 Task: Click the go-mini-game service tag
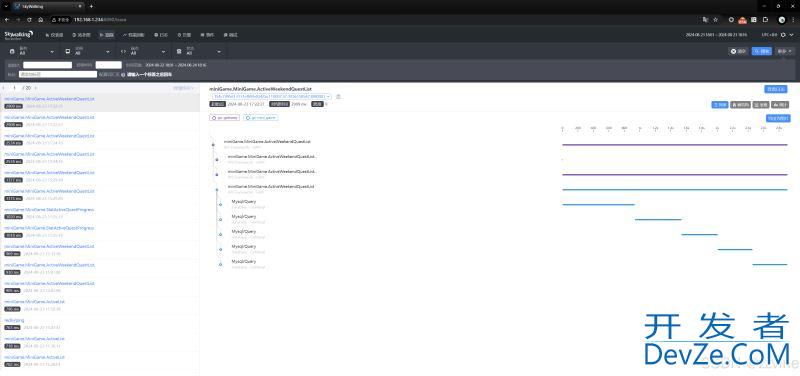pos(260,118)
